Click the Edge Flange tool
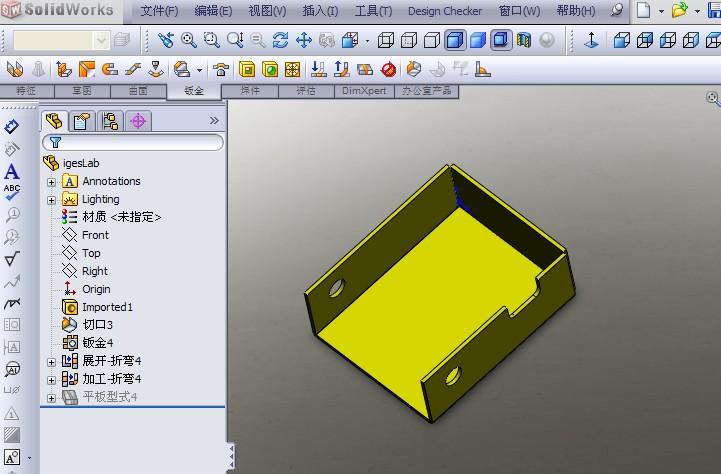This screenshot has height=474, width=721. point(64,69)
